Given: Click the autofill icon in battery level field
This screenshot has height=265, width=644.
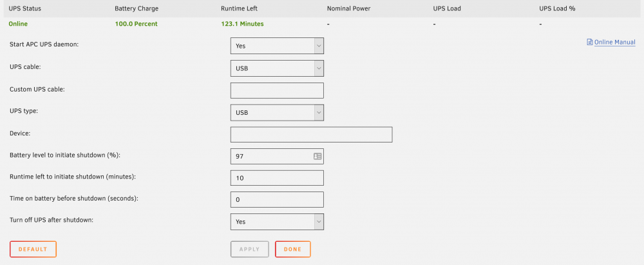Looking at the screenshot, I should coord(317,157).
